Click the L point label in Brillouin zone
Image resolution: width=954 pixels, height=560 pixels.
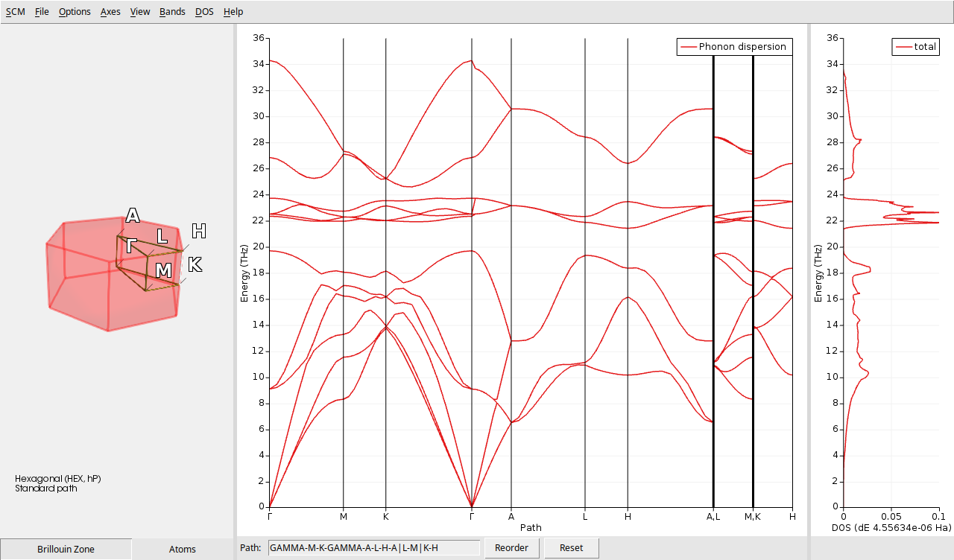162,237
